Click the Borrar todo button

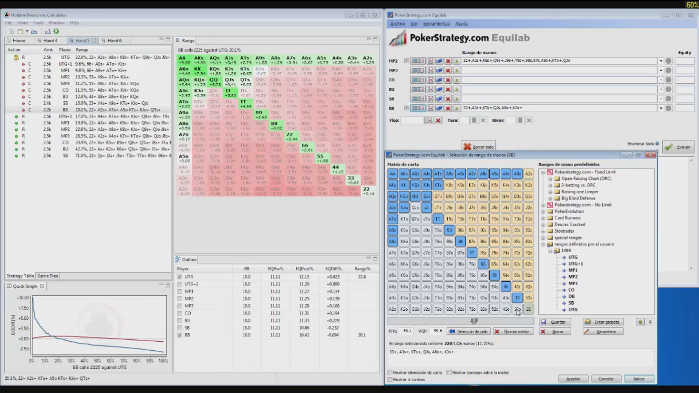coord(478,147)
